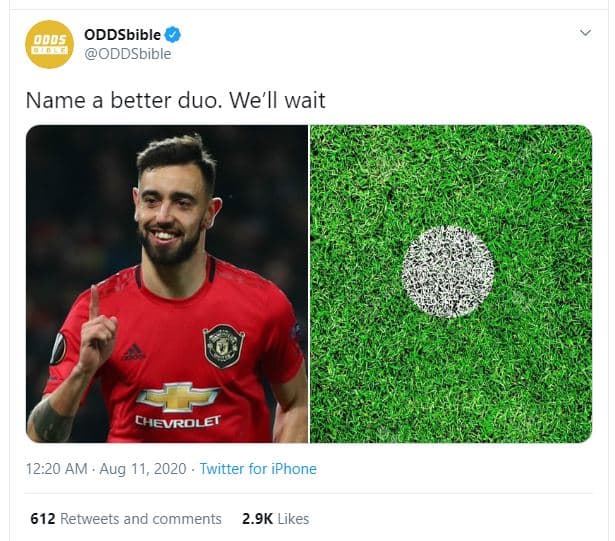Open the footballer photo in red jersey

[x=167, y=284]
